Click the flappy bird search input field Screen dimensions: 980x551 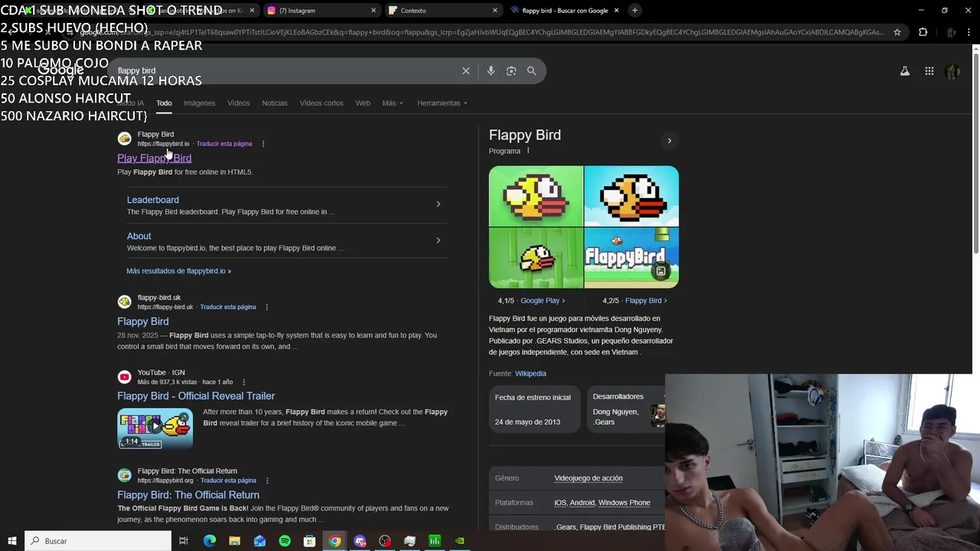coord(287,70)
